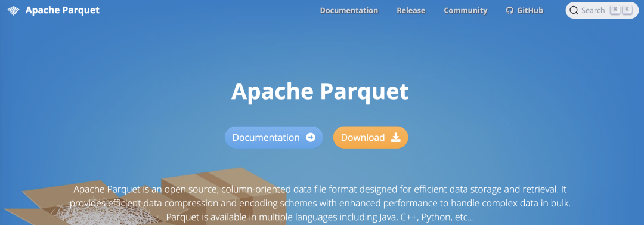Image resolution: width=644 pixels, height=225 pixels.
Task: Open the Apache Parquet home brand text
Action: click(x=63, y=10)
